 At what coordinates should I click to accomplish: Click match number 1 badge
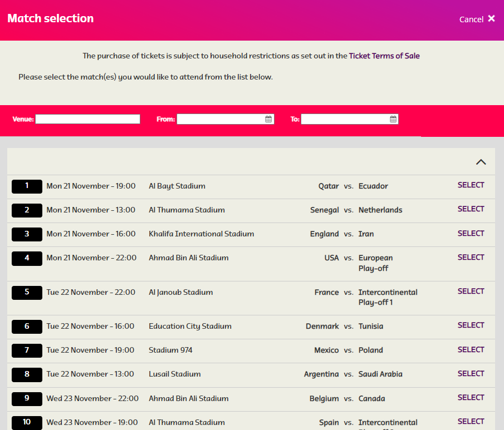(x=27, y=186)
